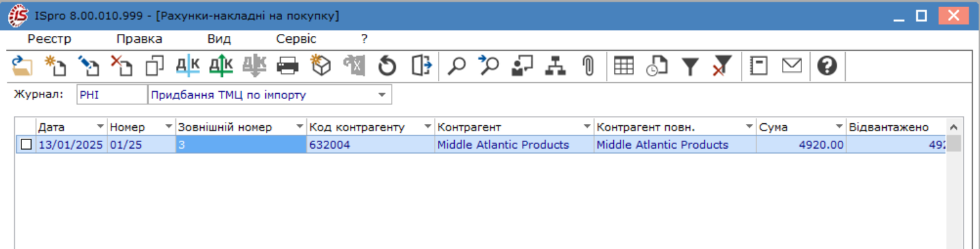Click the greyed Excel export icon
The height and width of the screenshot is (249, 980).
click(x=354, y=66)
